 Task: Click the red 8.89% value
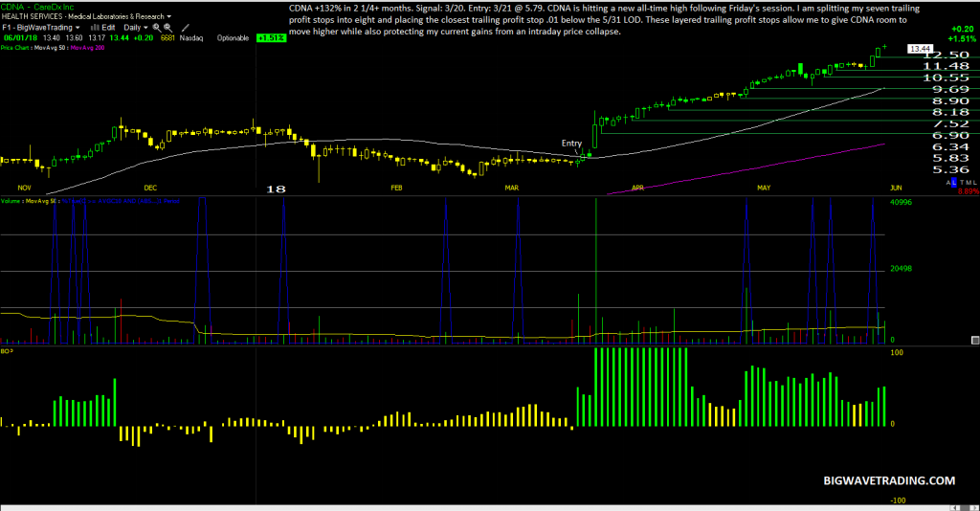pos(969,191)
